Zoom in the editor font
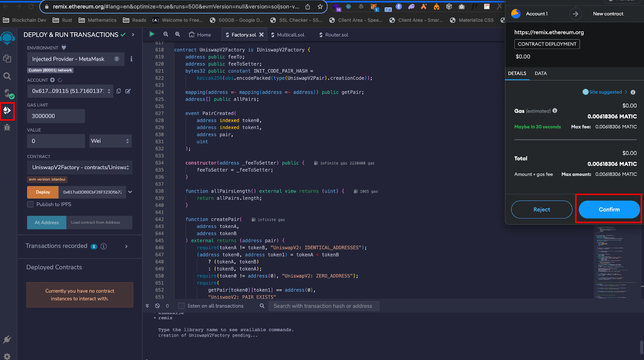The height and width of the screenshot is (360, 644). tap(178, 35)
